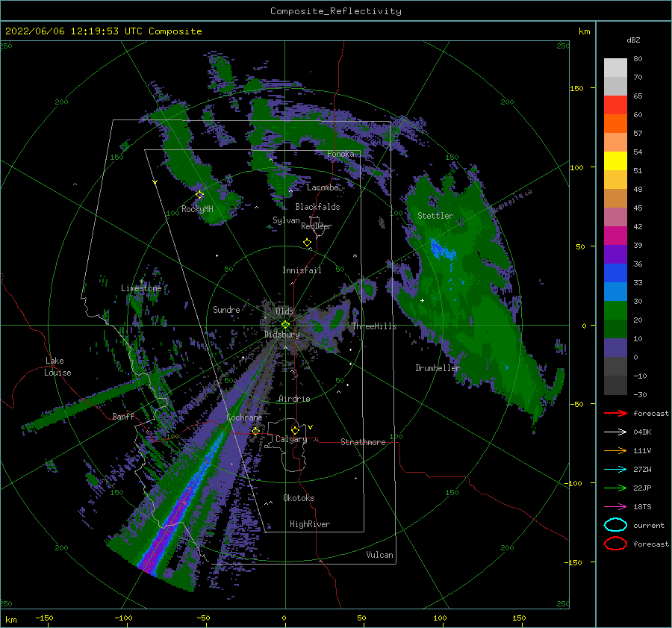Click the Calgary city label
Viewport: 672px width, 628px height.
291,439
